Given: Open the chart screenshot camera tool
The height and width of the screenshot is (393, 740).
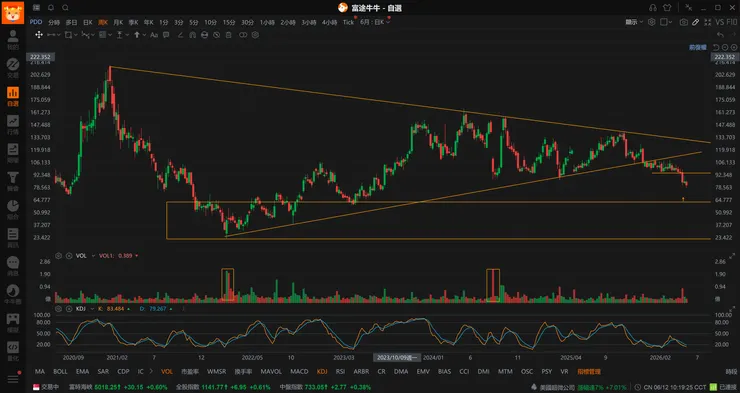Looking at the screenshot, I should (683, 22).
